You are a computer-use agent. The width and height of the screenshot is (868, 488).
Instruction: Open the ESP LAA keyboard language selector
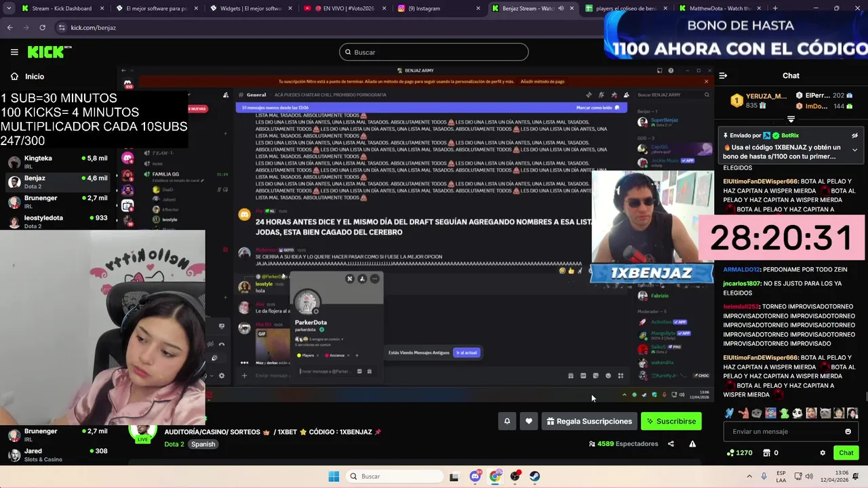(x=781, y=476)
